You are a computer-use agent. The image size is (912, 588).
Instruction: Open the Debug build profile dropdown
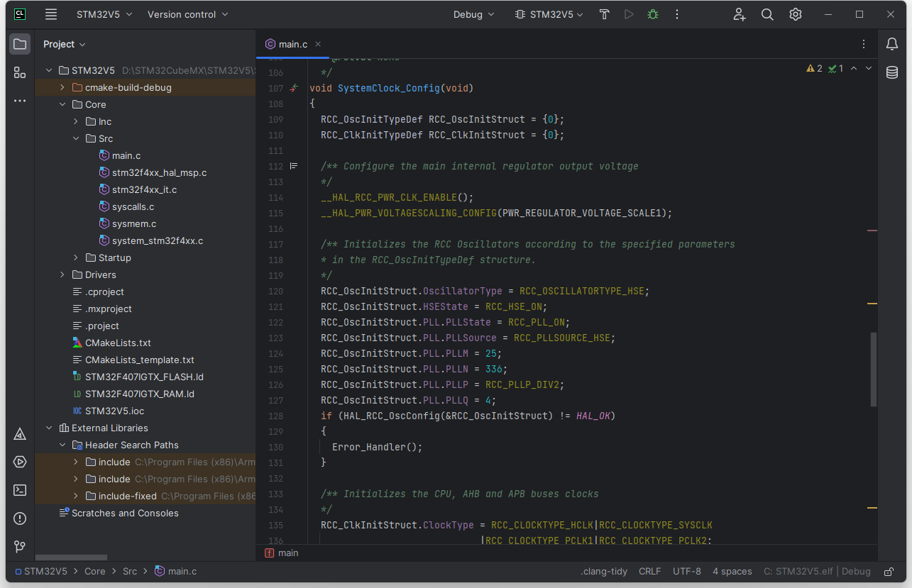click(474, 14)
